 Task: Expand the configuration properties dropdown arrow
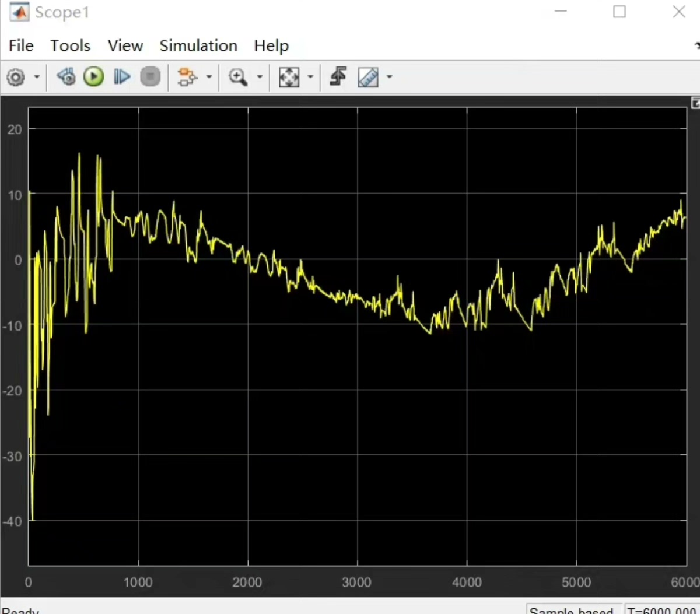(x=37, y=77)
